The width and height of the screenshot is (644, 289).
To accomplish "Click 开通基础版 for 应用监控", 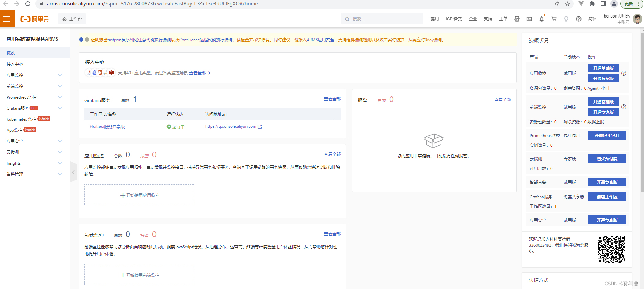I will tap(603, 68).
